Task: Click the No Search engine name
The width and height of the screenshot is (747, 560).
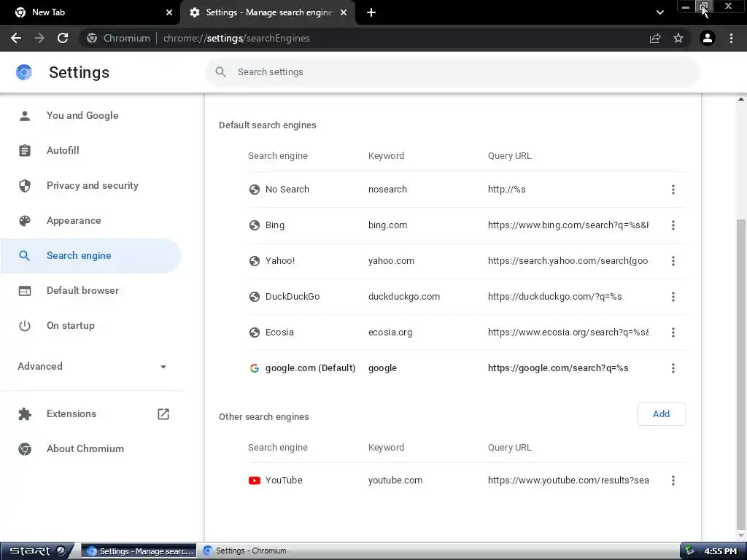Action: click(287, 190)
